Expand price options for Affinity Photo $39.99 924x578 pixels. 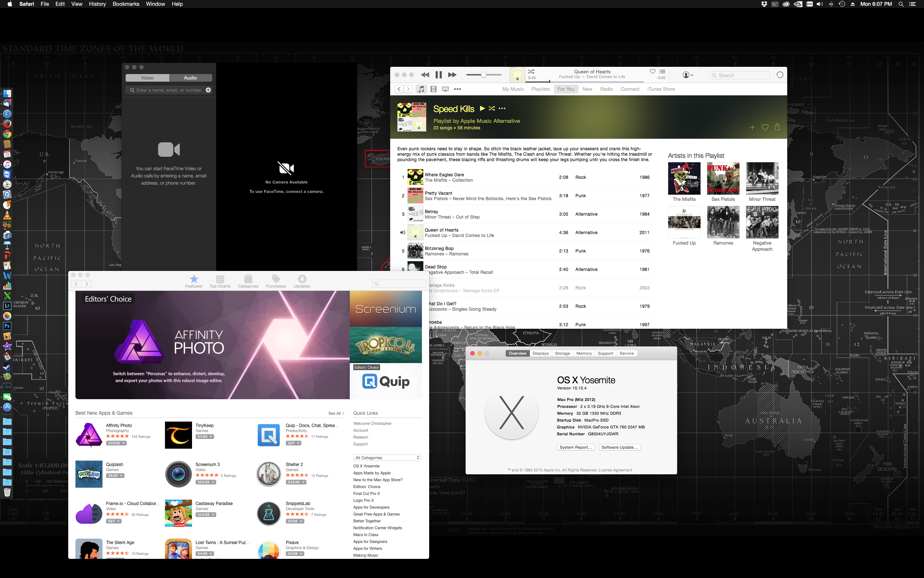point(124,443)
